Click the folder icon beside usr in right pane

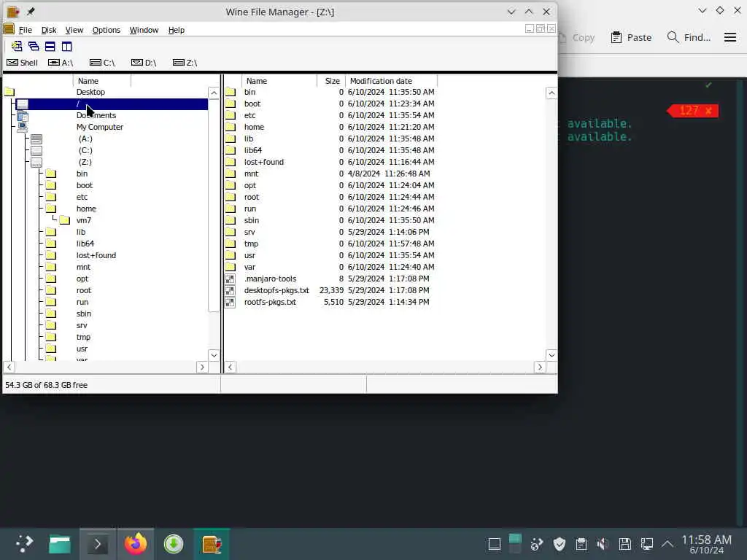[x=230, y=255]
